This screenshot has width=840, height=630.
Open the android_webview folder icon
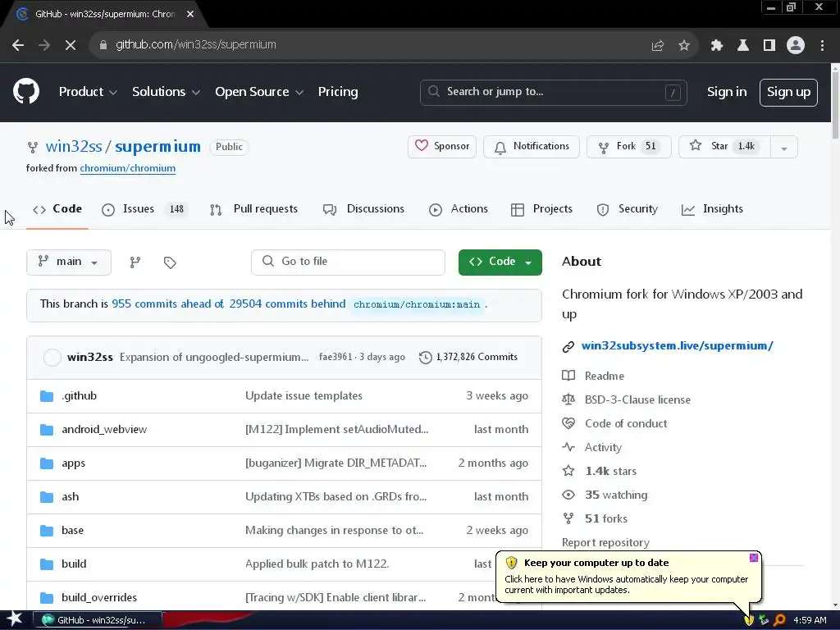[x=47, y=430]
